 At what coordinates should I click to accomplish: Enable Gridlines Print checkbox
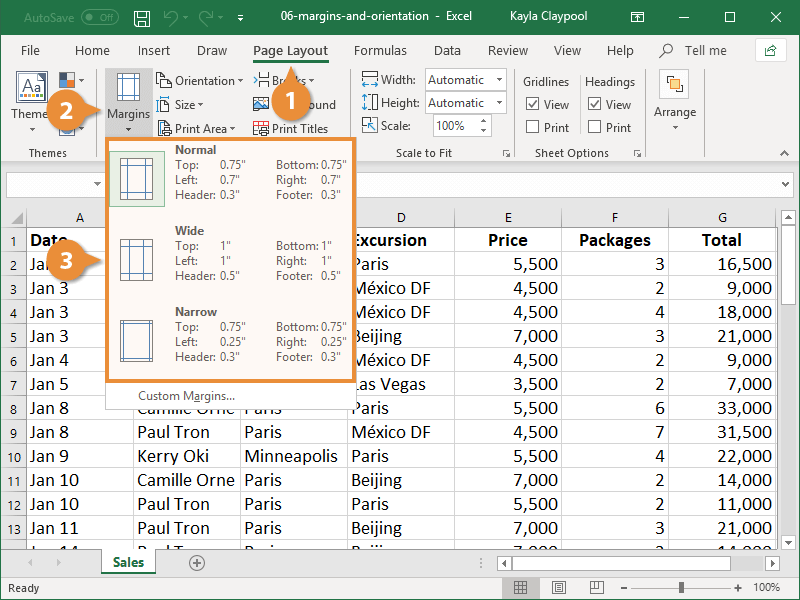coord(532,127)
